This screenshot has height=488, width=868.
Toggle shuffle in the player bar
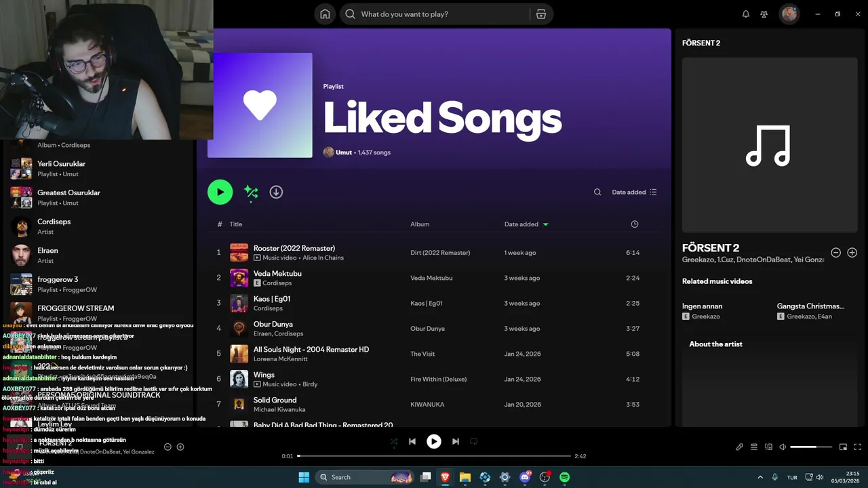394,441
